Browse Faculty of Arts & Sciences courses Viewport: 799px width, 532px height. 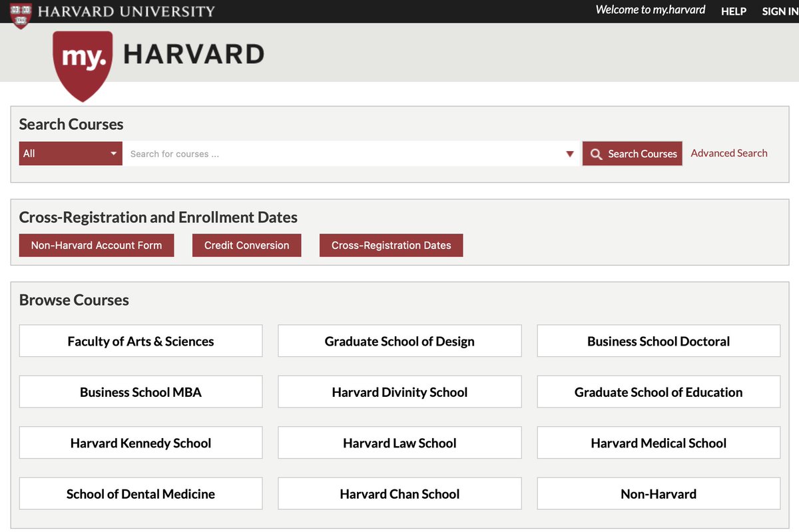click(x=140, y=341)
